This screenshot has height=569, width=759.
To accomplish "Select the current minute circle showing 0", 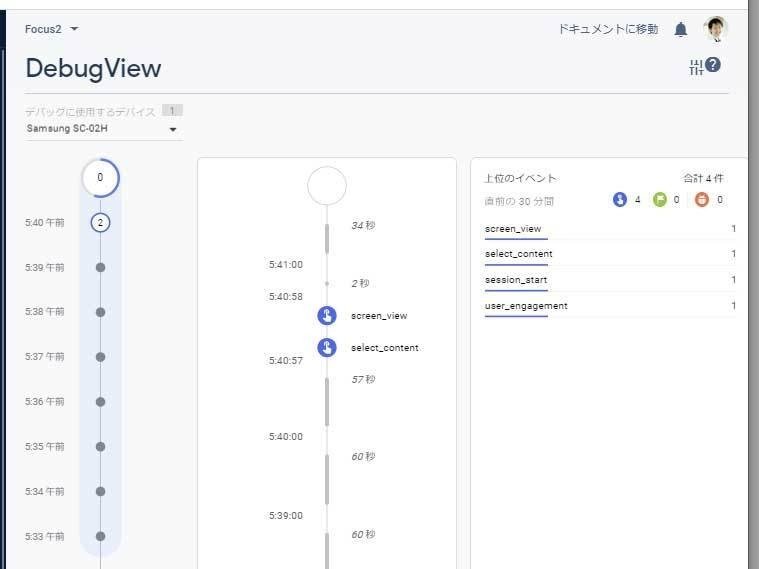I will (100, 178).
